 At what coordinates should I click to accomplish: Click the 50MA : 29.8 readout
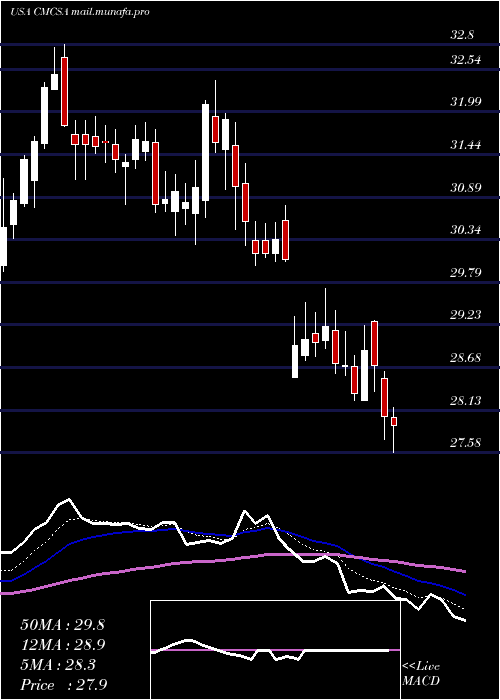(62, 625)
